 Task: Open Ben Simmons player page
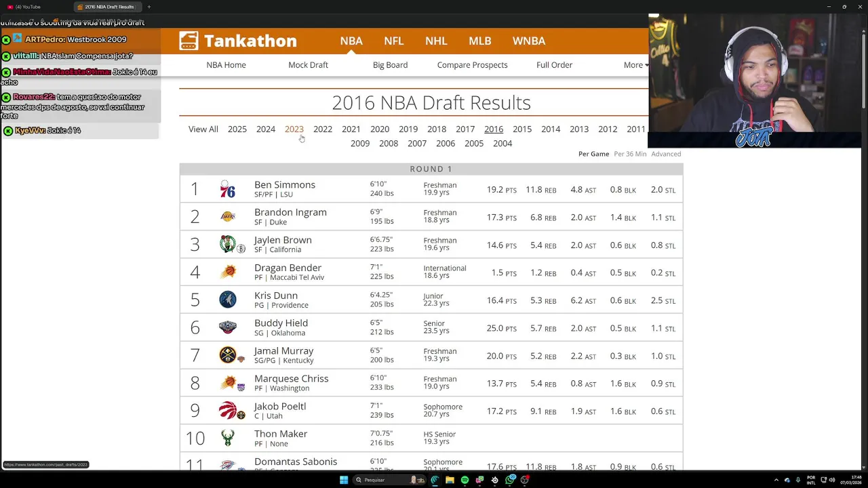pyautogui.click(x=285, y=185)
